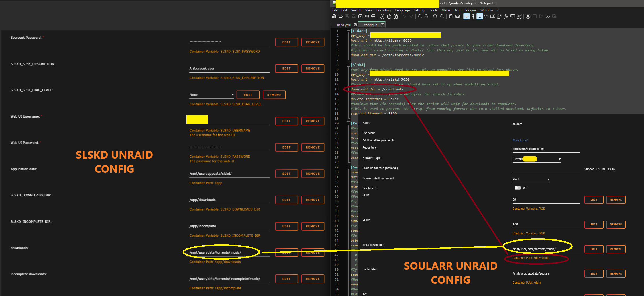Click the Monitoring screen icon

[513, 16]
